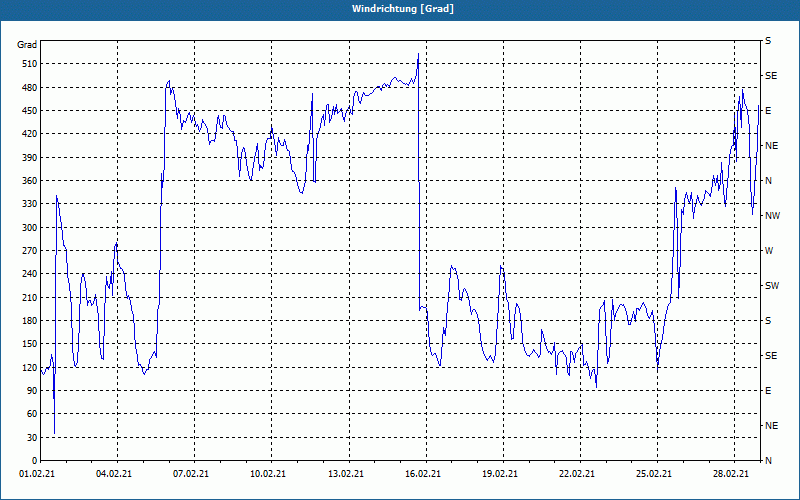Select the 450 value on the left axis
Screen dimensions: 800x500
[x=29, y=111]
